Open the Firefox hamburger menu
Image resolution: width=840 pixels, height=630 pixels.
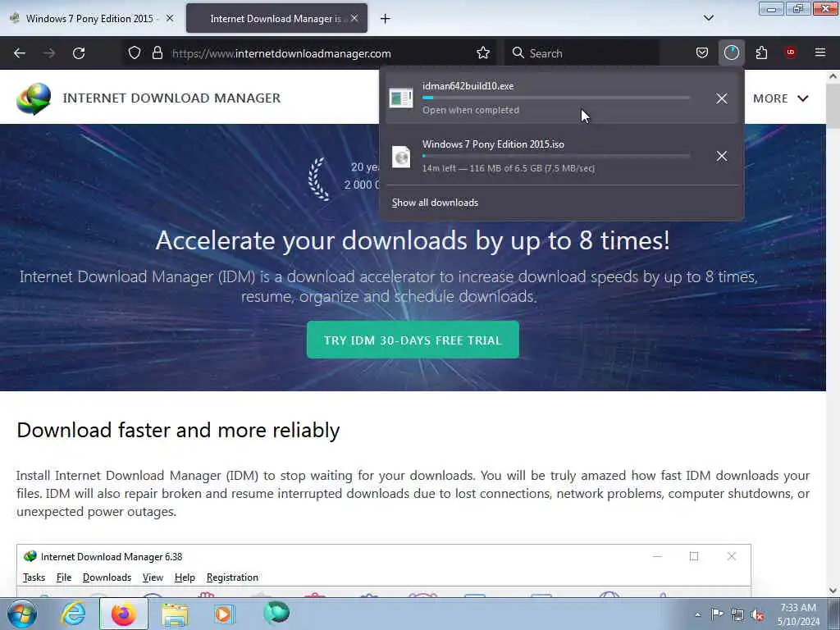[x=820, y=52]
